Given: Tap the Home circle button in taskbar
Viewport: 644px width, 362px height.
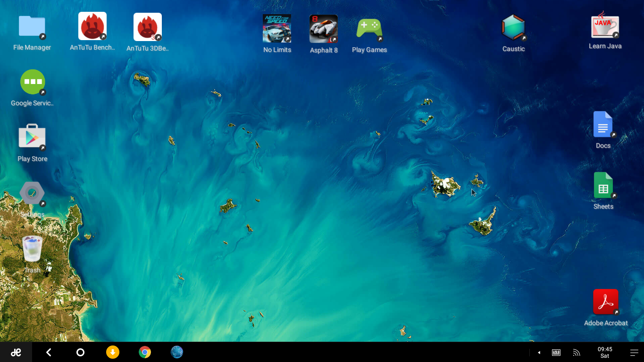Looking at the screenshot, I should tap(80, 352).
